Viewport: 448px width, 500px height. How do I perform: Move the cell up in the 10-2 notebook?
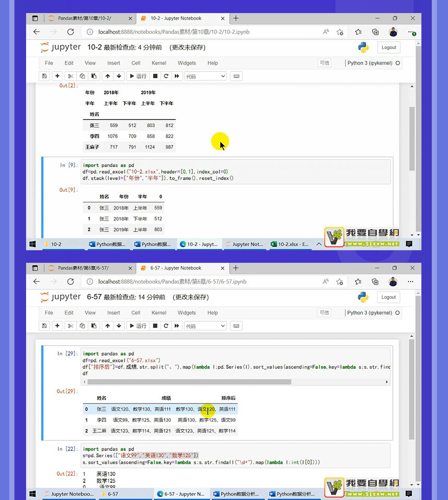pos(108,76)
